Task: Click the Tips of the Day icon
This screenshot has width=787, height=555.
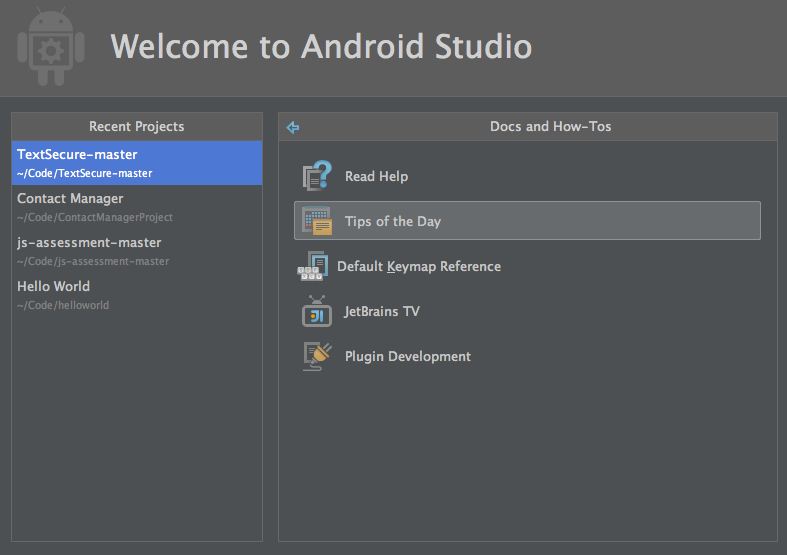Action: (317, 221)
